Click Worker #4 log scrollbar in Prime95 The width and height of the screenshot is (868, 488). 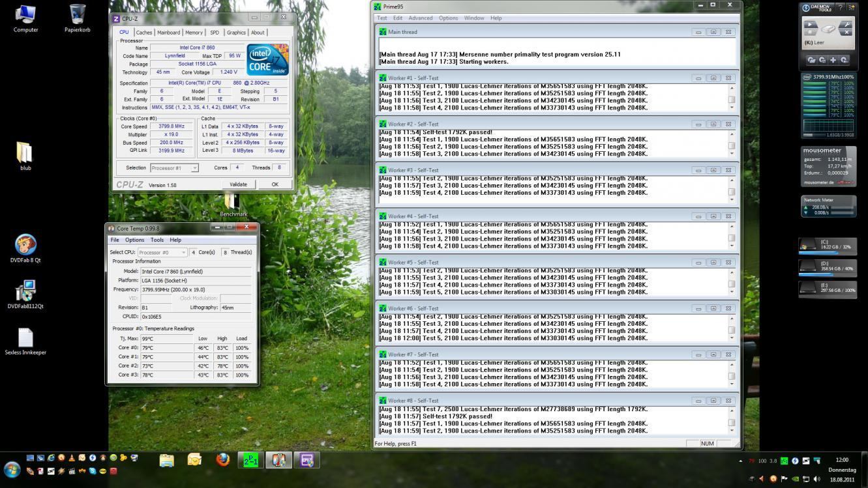pos(732,235)
